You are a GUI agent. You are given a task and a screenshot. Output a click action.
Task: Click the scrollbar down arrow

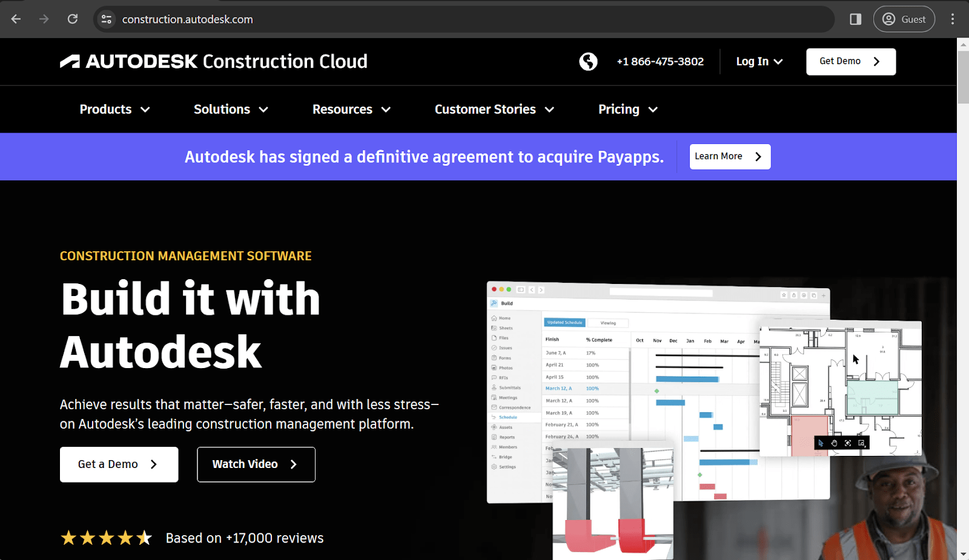[963, 554]
